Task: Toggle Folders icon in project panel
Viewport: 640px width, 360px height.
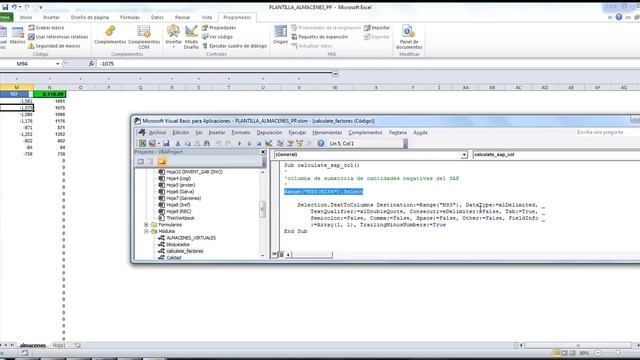Action: pos(162,162)
